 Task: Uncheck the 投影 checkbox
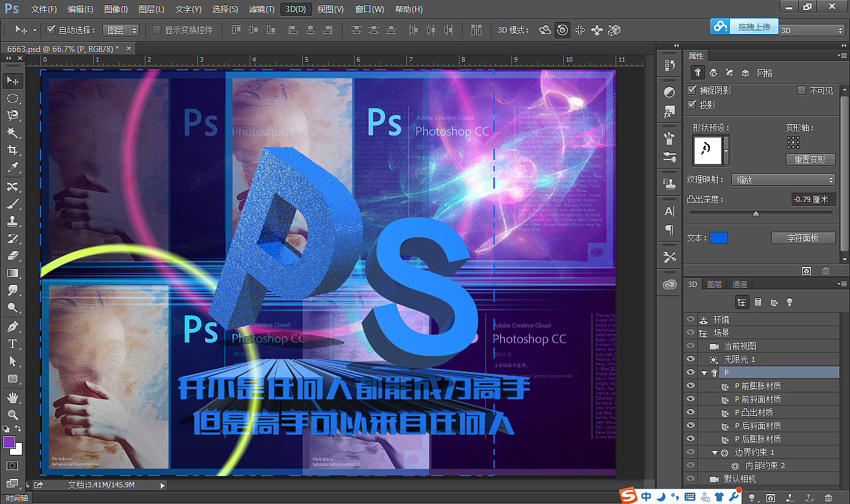[692, 105]
